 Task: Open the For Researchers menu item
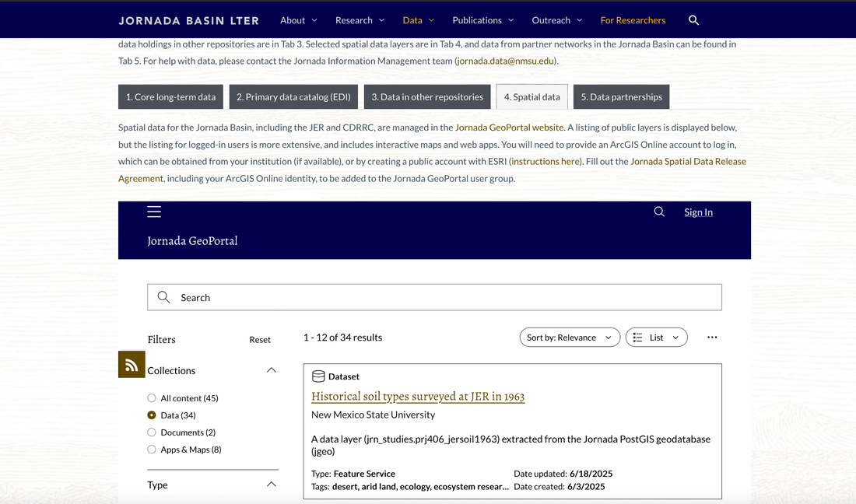(633, 20)
